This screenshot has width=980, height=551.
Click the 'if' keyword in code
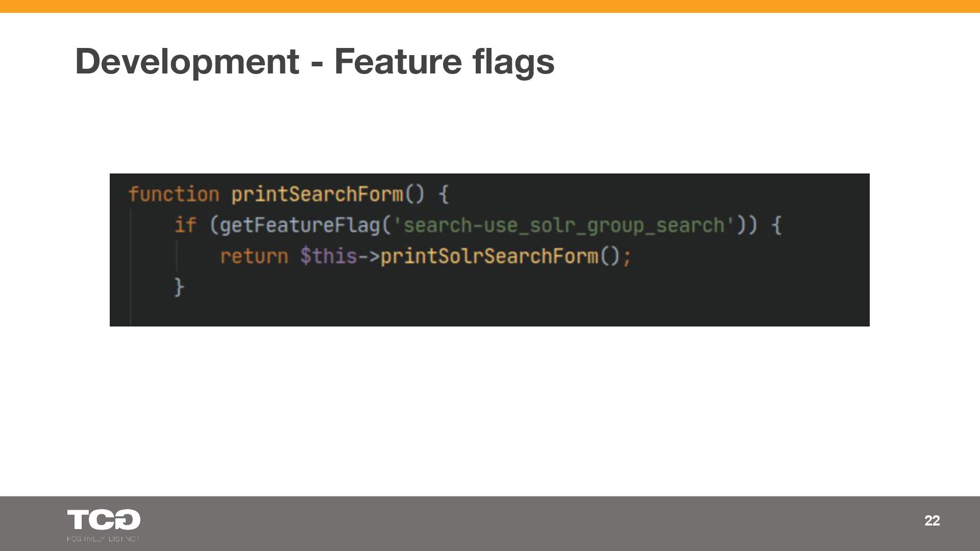185,225
